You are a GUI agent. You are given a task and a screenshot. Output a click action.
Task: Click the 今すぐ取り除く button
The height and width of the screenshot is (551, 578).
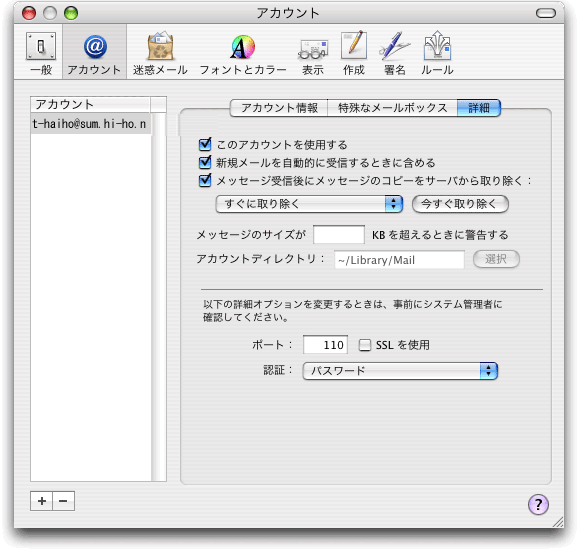pyautogui.click(x=460, y=204)
